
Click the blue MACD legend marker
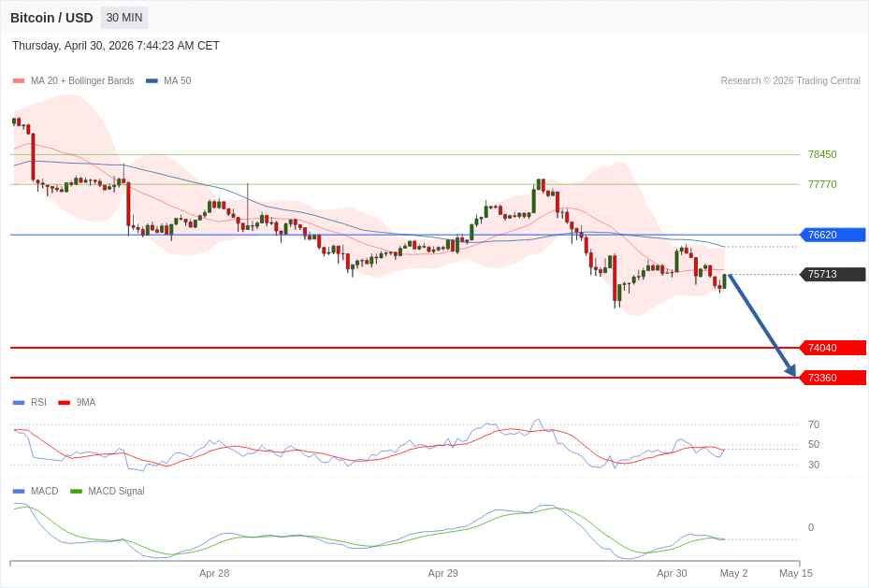tap(19, 492)
